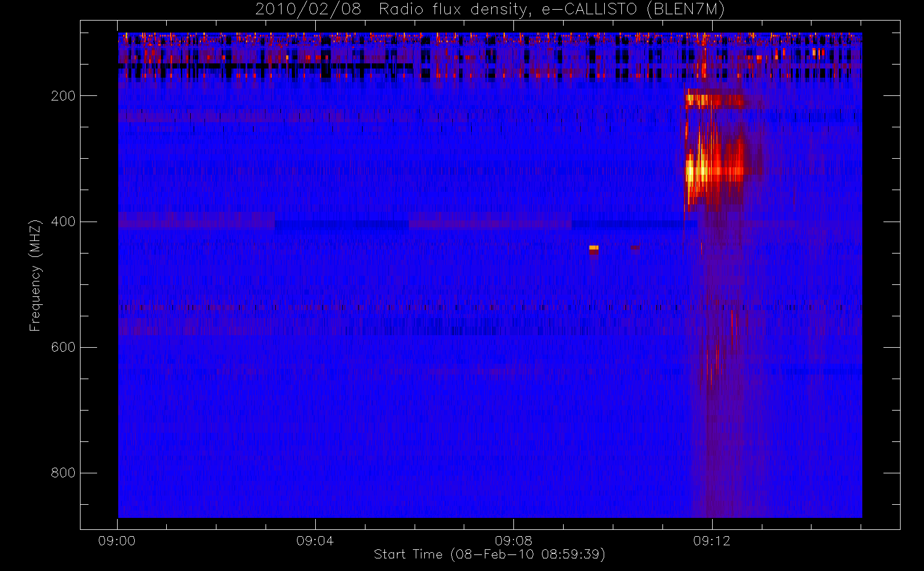Image resolution: width=924 pixels, height=571 pixels.
Task: Click the 09:12 time tick label
Action: click(712, 541)
